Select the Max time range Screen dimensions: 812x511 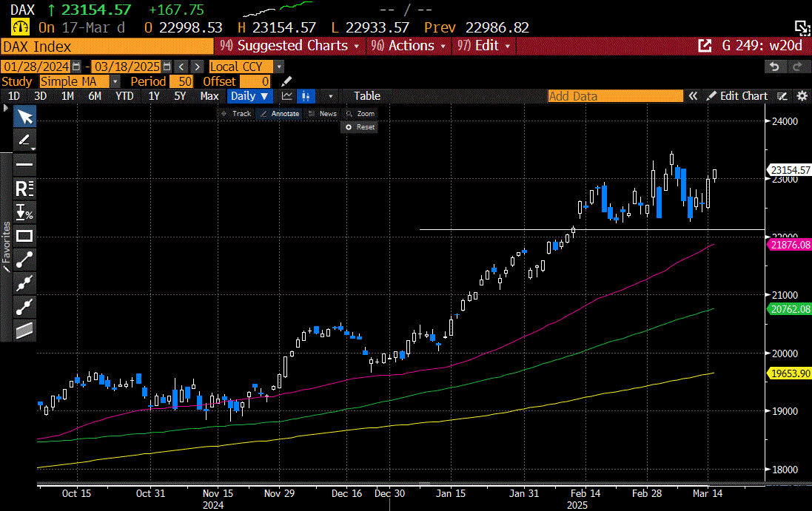pyautogui.click(x=209, y=96)
